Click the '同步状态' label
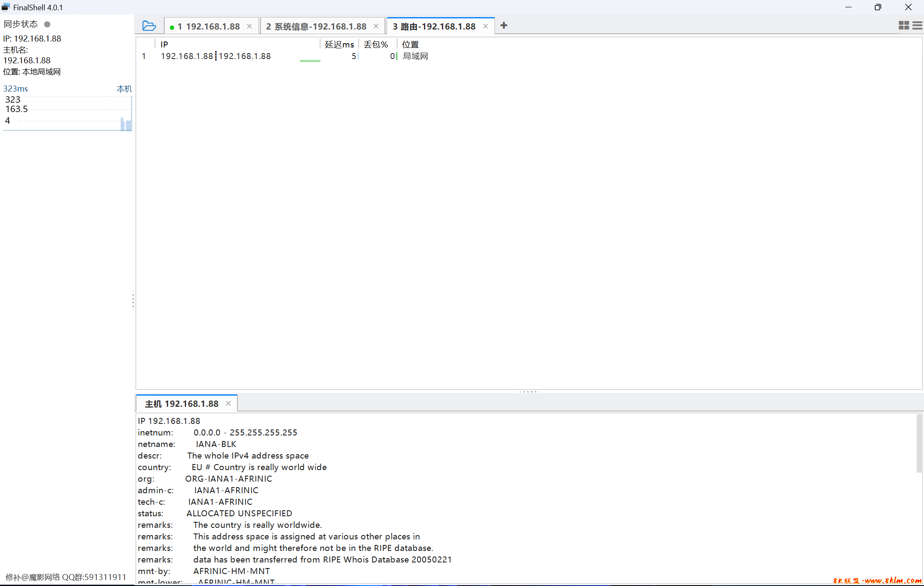The image size is (924, 586). (x=21, y=24)
